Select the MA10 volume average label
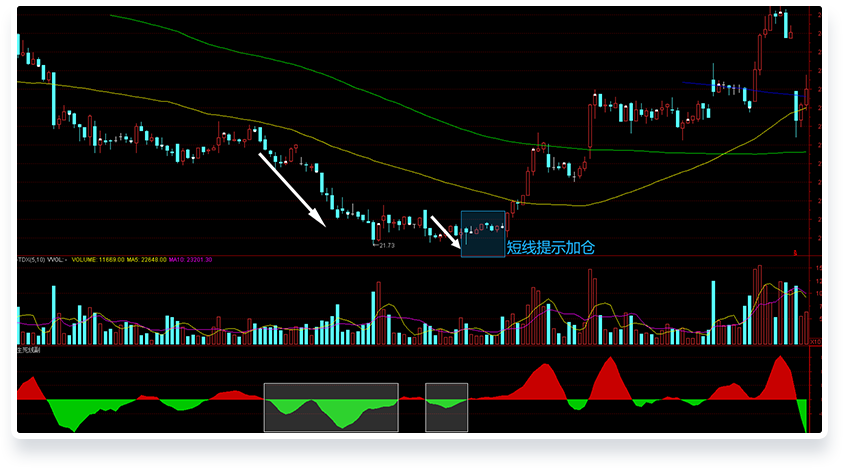The width and height of the screenshot is (843, 468). 188,260
